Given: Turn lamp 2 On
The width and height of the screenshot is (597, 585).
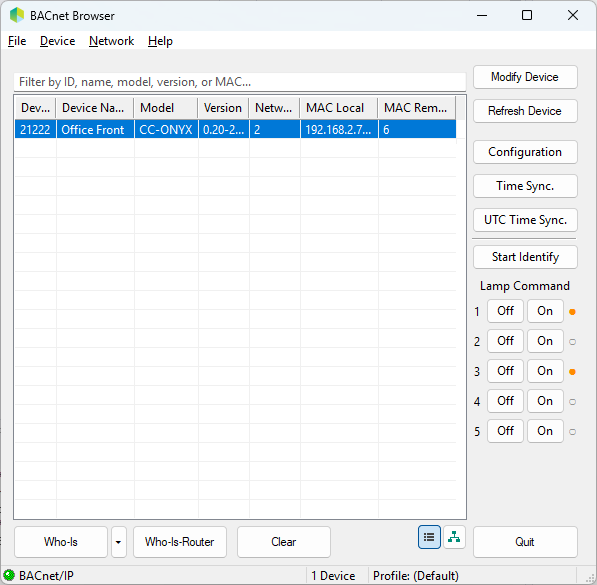Looking at the screenshot, I should click(x=545, y=341).
